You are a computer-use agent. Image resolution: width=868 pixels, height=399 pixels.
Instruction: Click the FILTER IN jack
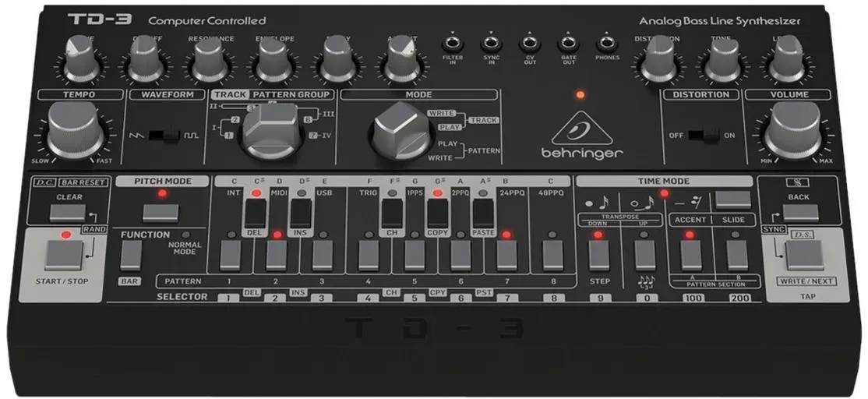point(452,43)
